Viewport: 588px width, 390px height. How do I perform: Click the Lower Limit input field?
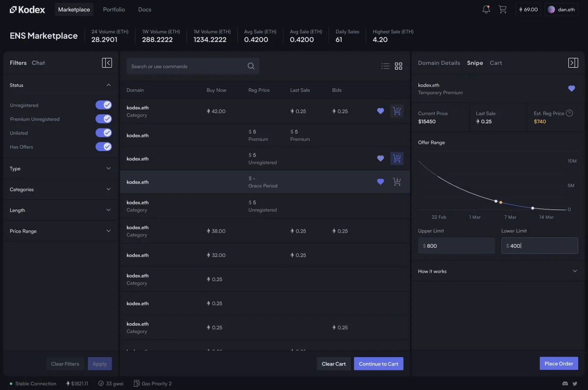pyautogui.click(x=539, y=246)
